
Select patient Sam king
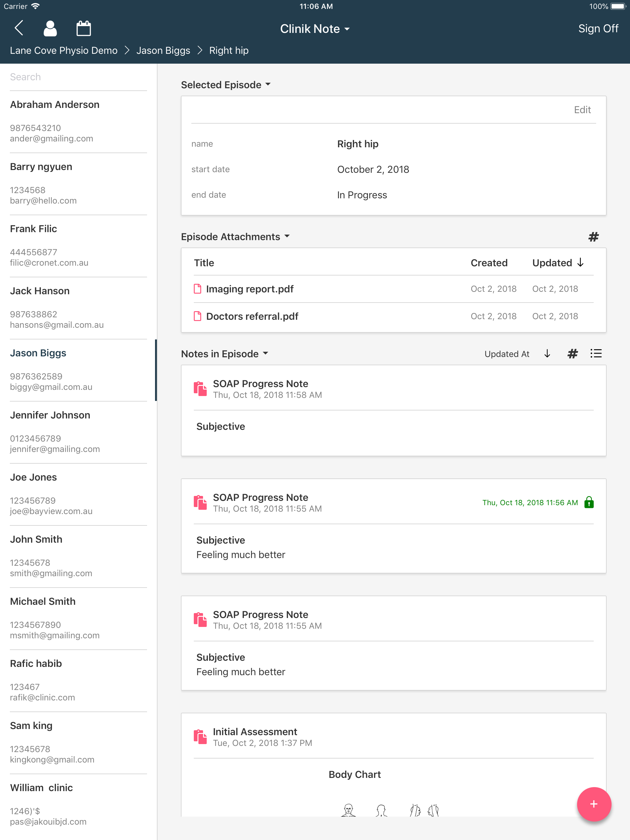pyautogui.click(x=78, y=743)
